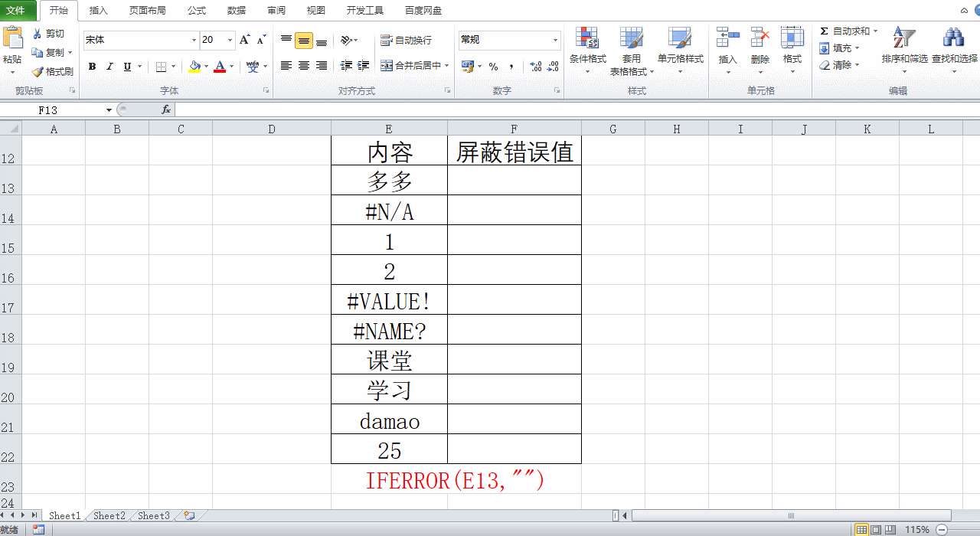Switch to the Data (数据) tab
The image size is (980, 536).
[x=237, y=11]
